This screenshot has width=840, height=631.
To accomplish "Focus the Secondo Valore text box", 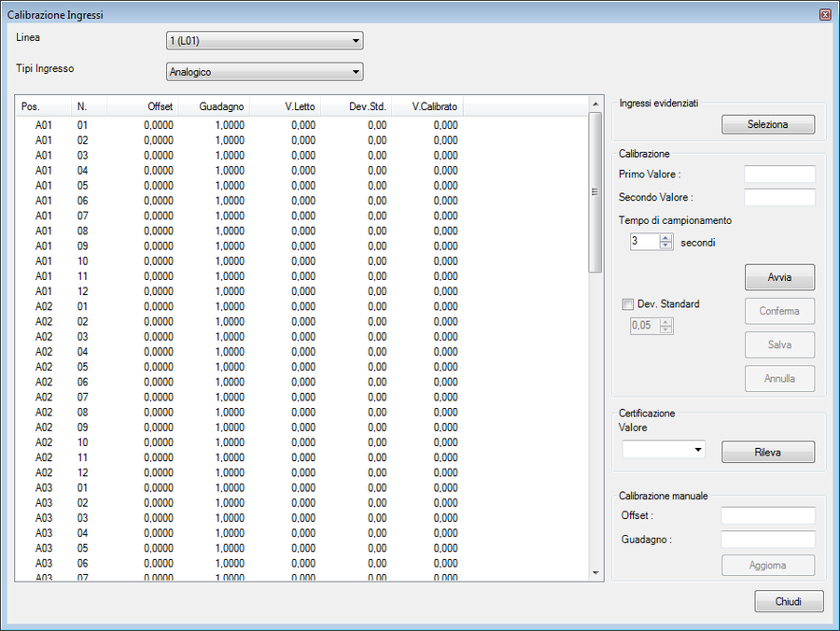I will pyautogui.click(x=779, y=197).
